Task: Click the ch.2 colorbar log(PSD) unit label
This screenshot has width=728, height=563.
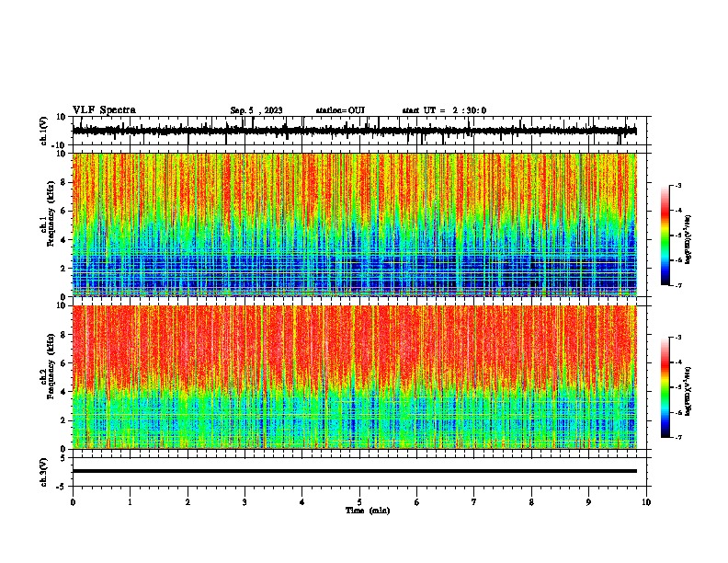Action: click(688, 391)
